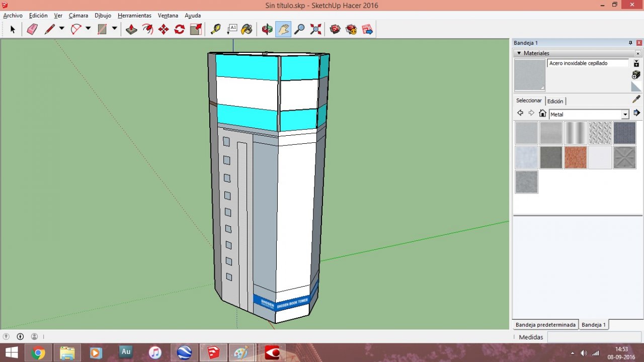Select the Eraser tool
This screenshot has height=362, width=644.
pyautogui.click(x=32, y=29)
